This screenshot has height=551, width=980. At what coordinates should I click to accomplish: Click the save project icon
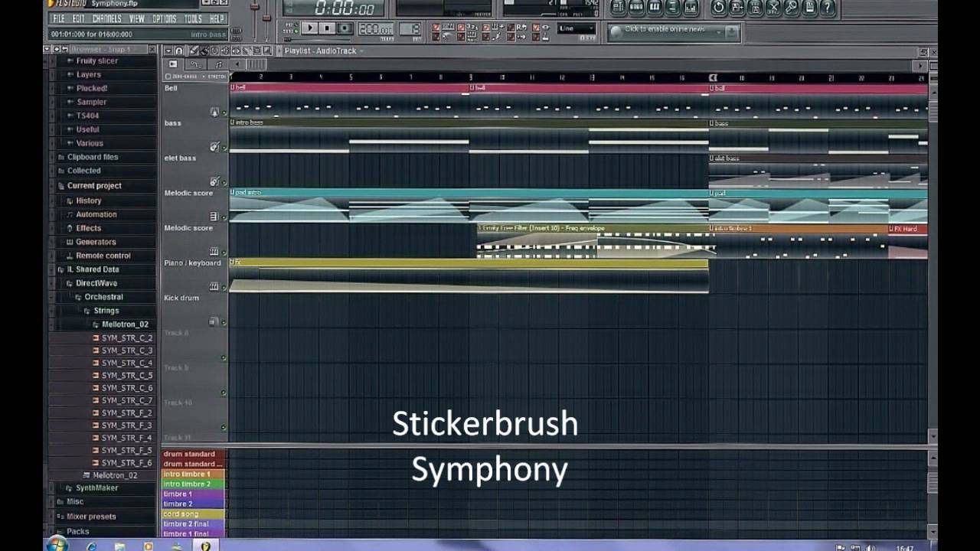tap(737, 8)
